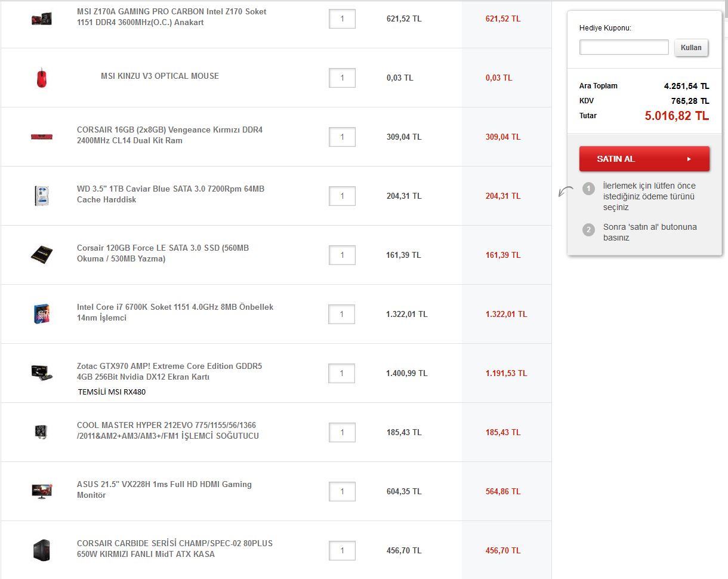Open the WD 3.5" 1TB Caviar Blue link
This screenshot has width=728, height=579.
click(171, 194)
